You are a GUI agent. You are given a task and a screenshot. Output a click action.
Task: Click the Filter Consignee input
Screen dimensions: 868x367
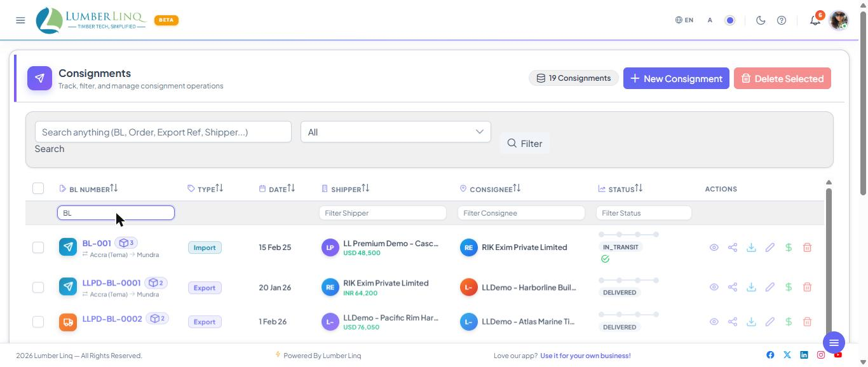[x=521, y=213]
